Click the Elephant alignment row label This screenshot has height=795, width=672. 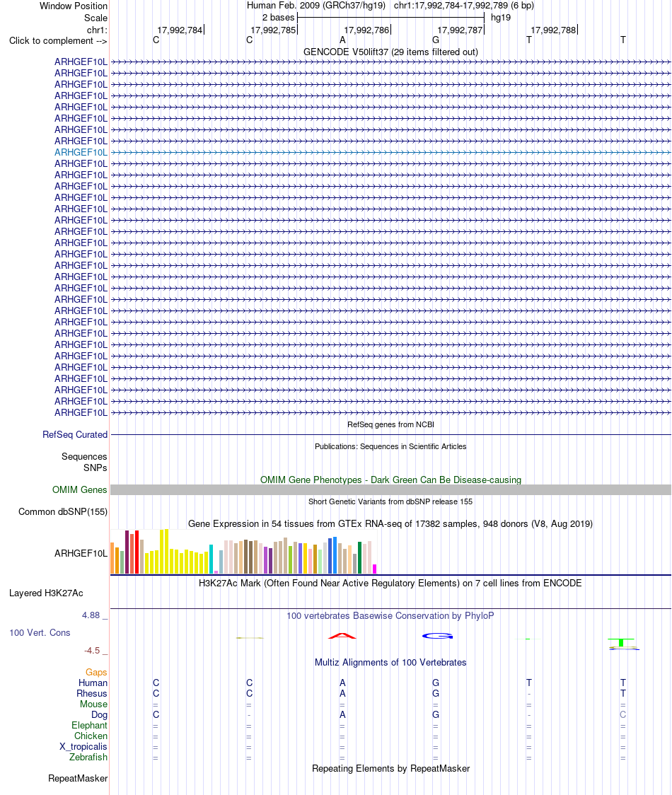(x=89, y=726)
